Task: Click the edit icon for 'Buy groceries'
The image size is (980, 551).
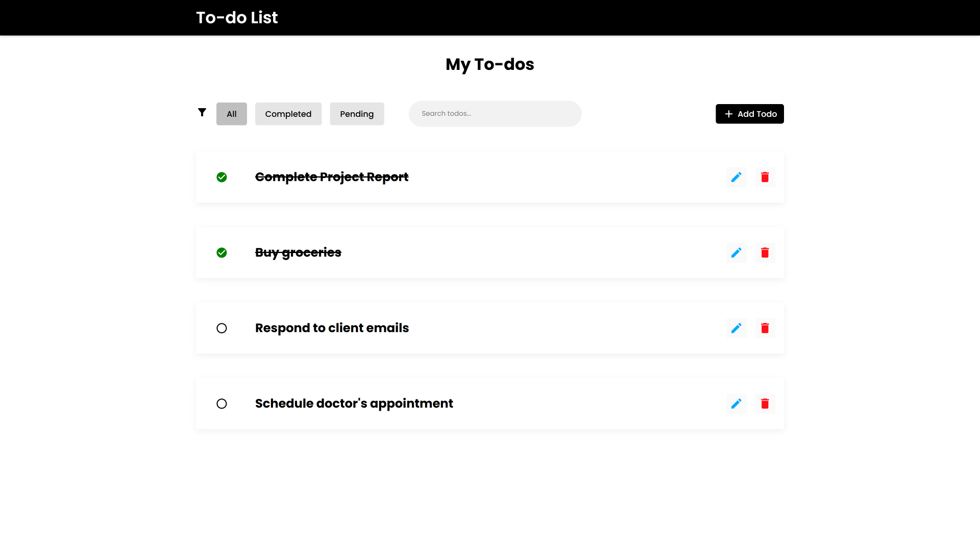Action: click(x=737, y=253)
